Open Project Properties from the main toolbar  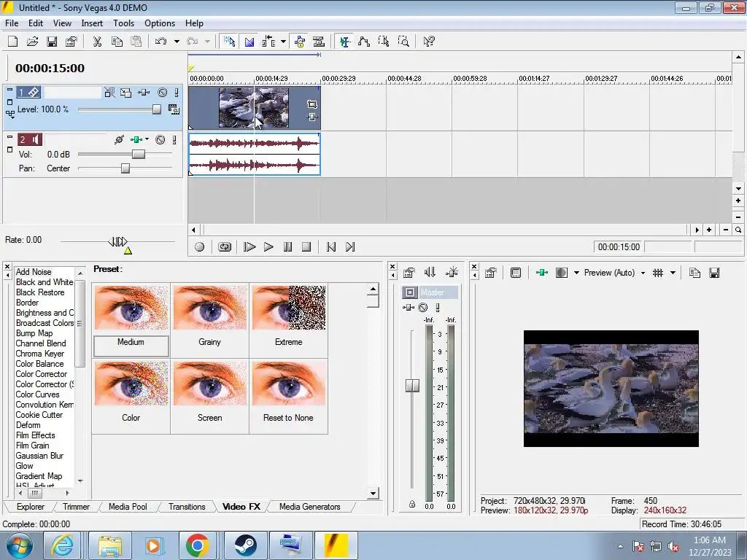(x=71, y=42)
